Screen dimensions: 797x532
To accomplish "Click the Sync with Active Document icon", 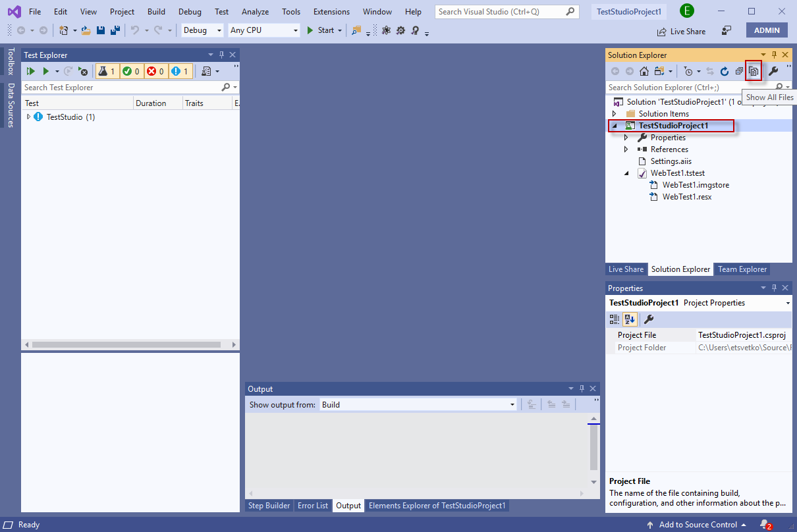I will coord(710,71).
